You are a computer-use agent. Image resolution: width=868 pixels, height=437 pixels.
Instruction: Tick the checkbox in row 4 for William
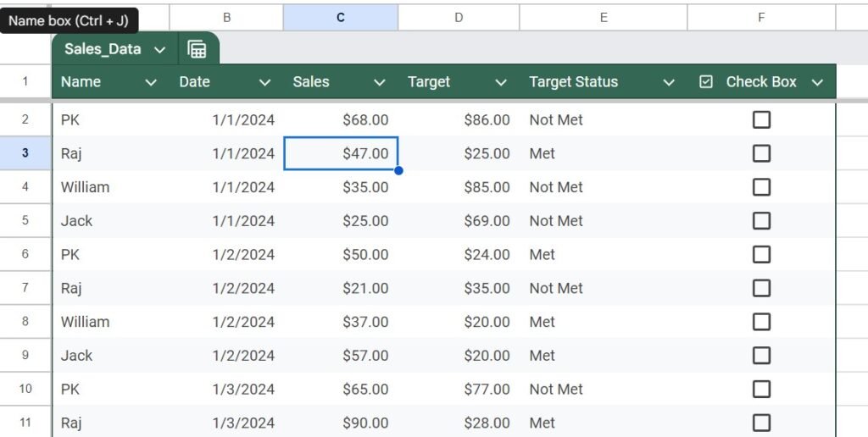click(762, 187)
